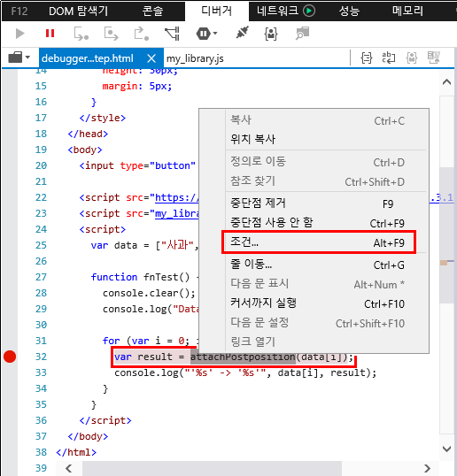
Task: Expand the folder picker dropdown arrow
Action: tap(27, 58)
